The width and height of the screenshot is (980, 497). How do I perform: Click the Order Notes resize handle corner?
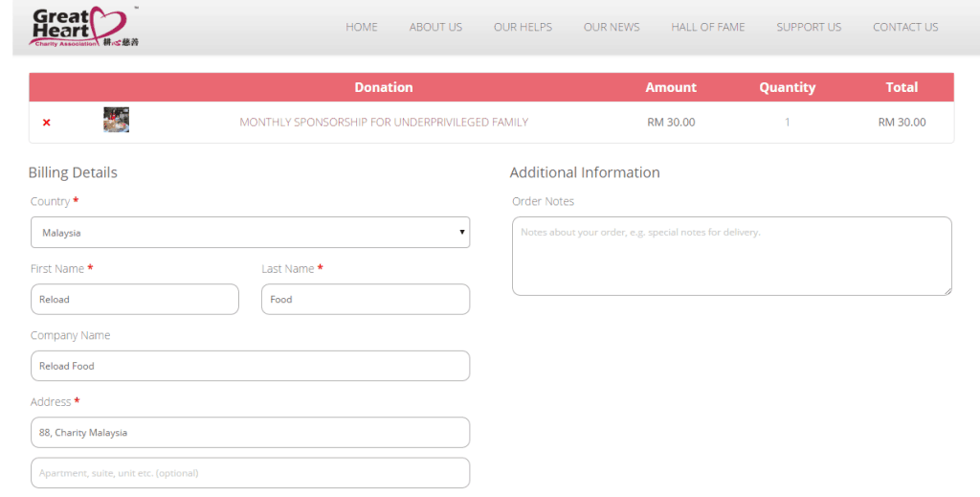(948, 291)
